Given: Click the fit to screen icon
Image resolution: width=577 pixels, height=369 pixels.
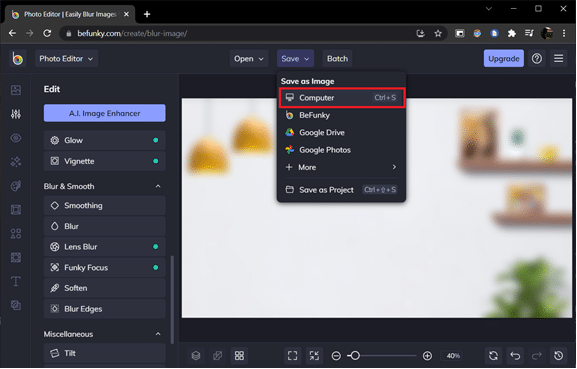Looking at the screenshot, I should (293, 356).
